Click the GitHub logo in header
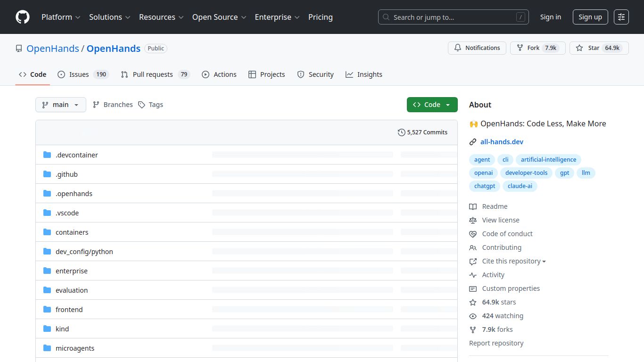The width and height of the screenshot is (644, 362). pyautogui.click(x=23, y=17)
